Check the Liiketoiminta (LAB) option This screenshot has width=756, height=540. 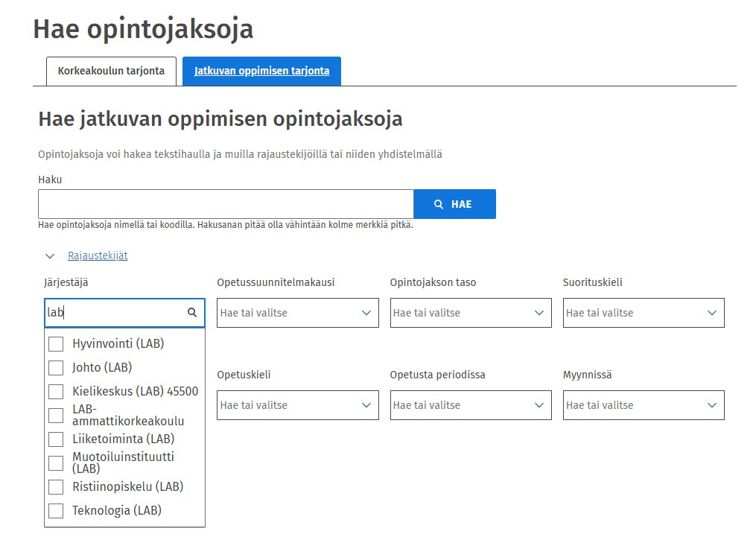point(56,439)
